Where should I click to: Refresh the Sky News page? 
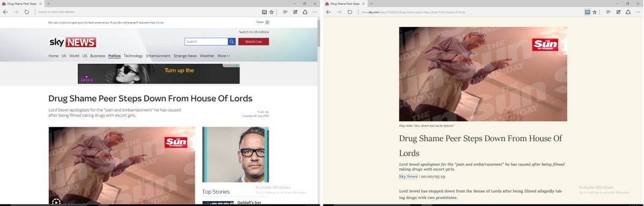[27, 12]
